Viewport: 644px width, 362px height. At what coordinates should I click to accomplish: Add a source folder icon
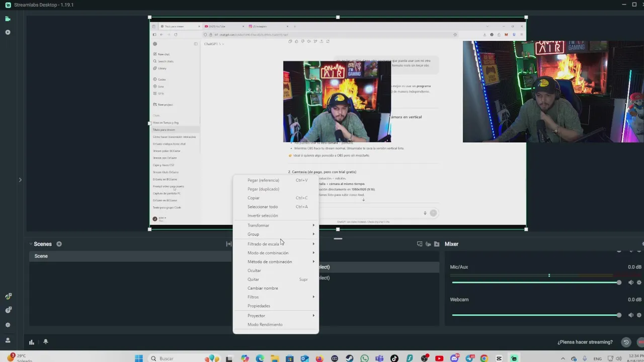437,244
